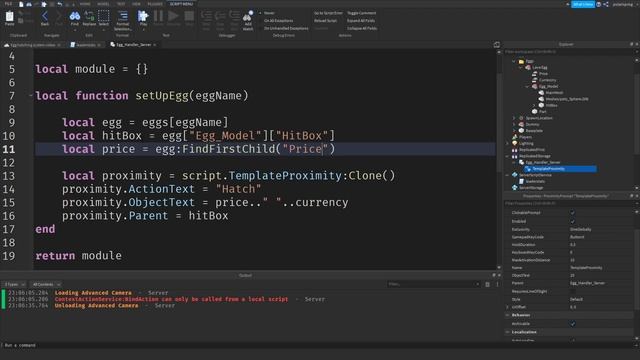The image size is (640, 360).
Task: Start playtest with the Play icon
Action: (x=143, y=17)
